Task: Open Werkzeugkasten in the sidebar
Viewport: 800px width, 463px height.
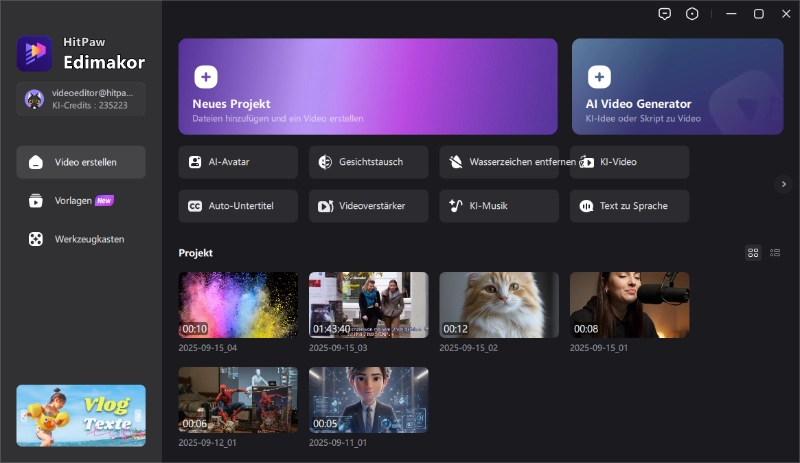Action: [81, 239]
